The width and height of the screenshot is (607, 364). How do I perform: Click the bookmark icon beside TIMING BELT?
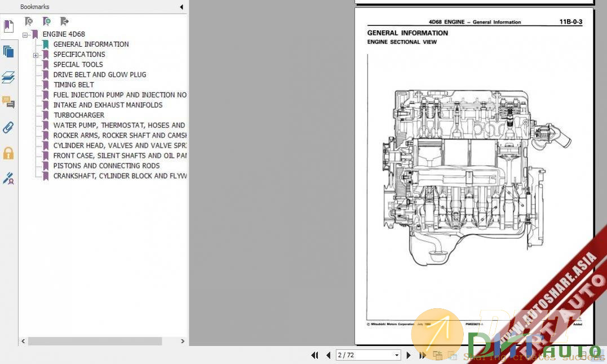click(x=46, y=85)
